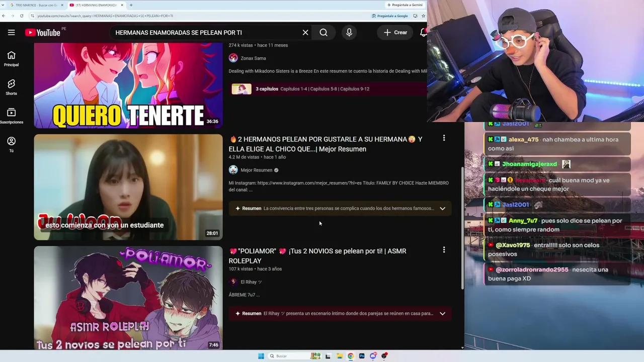The width and height of the screenshot is (644, 362).
Task: Click Pregúntale a Gemini button
Action: point(405,5)
